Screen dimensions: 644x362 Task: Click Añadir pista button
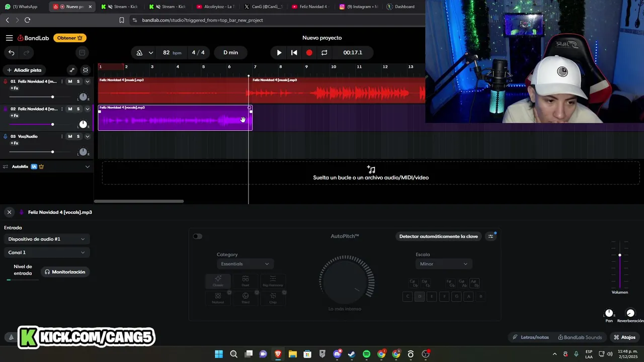coord(24,70)
